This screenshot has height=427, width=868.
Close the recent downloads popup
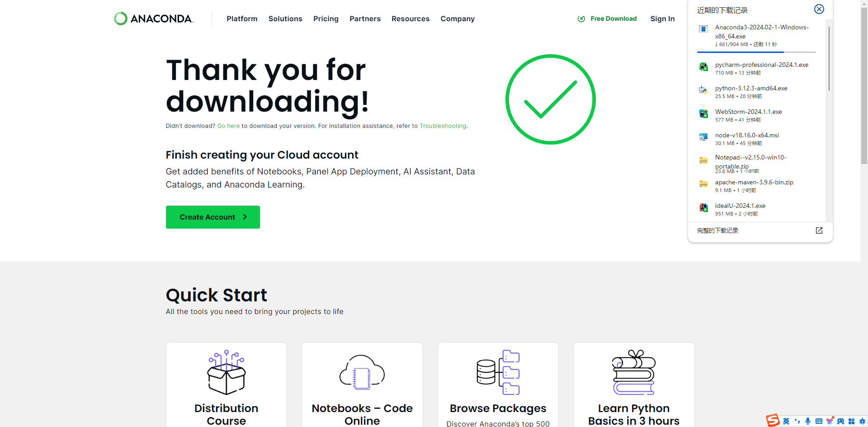pyautogui.click(x=819, y=9)
